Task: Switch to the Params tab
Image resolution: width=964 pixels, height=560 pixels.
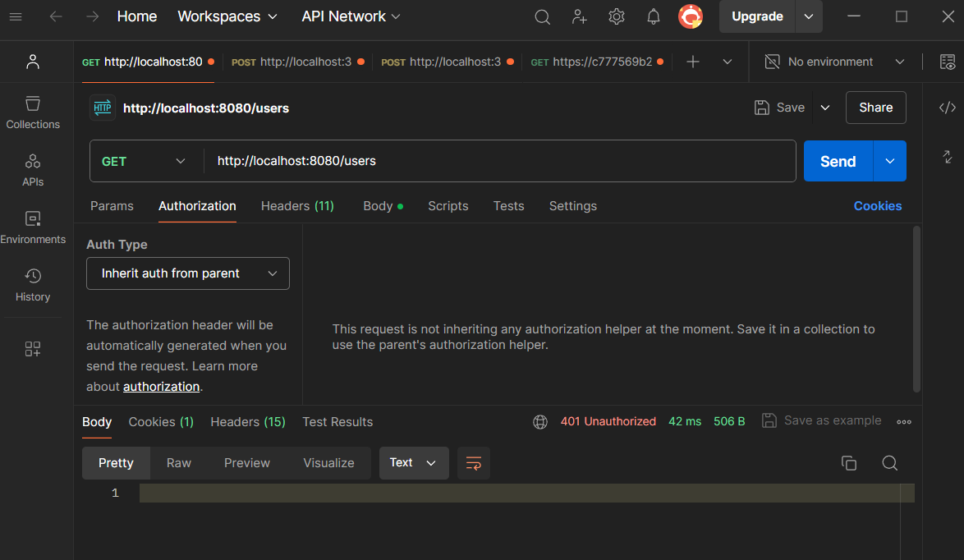Action: (x=112, y=206)
